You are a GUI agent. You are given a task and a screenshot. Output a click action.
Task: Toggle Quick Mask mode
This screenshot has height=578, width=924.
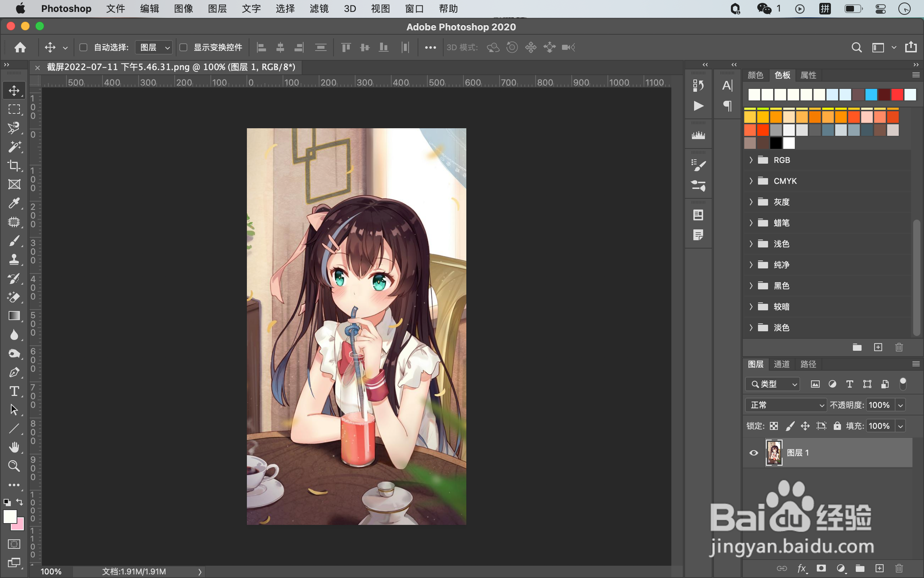(x=14, y=544)
